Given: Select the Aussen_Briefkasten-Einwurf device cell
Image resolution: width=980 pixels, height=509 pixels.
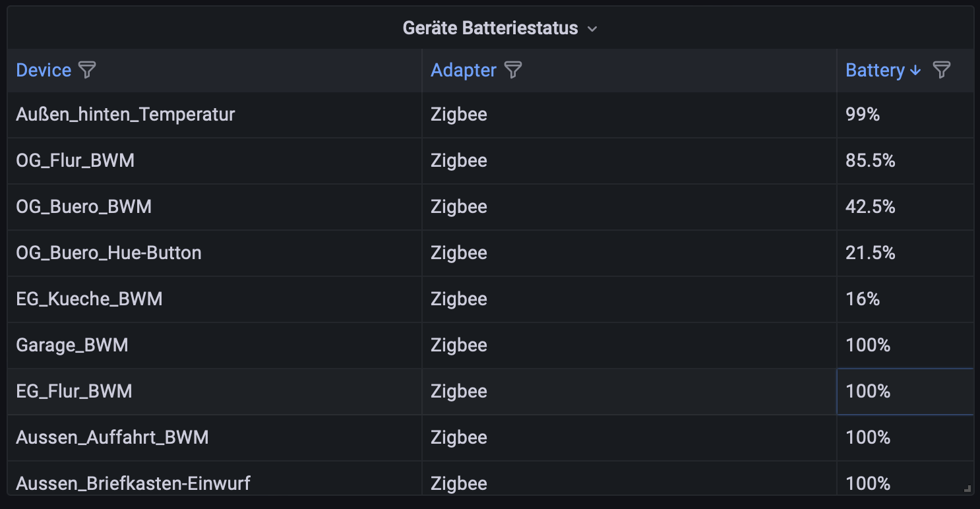Looking at the screenshot, I should click(x=215, y=478).
